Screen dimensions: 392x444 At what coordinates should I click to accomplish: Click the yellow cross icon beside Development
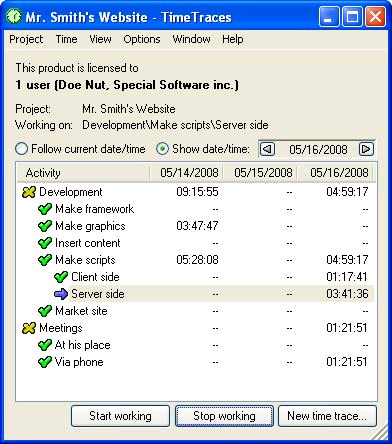coord(29,192)
